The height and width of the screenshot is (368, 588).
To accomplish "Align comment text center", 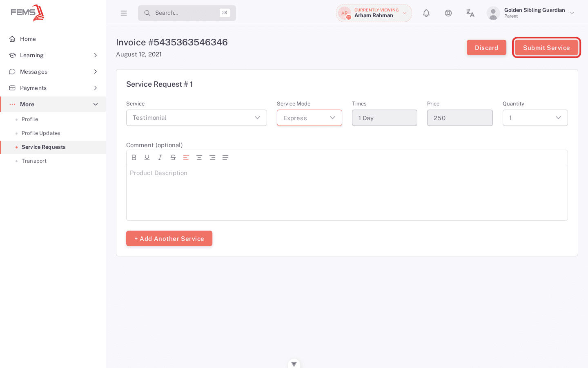I will [199, 157].
